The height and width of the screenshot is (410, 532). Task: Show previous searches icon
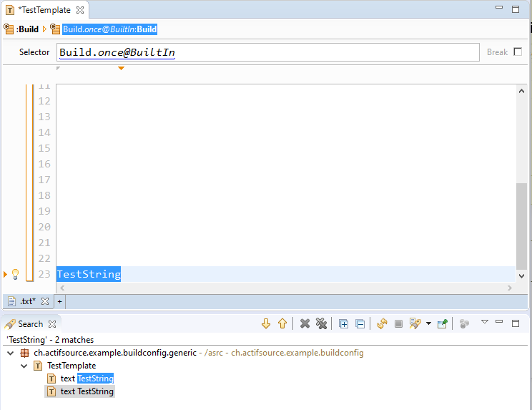[415, 323]
